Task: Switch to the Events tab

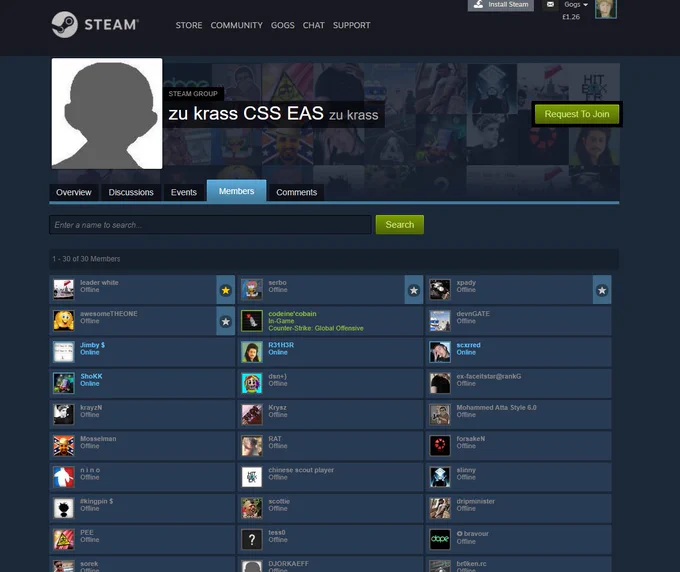Action: pyautogui.click(x=184, y=192)
